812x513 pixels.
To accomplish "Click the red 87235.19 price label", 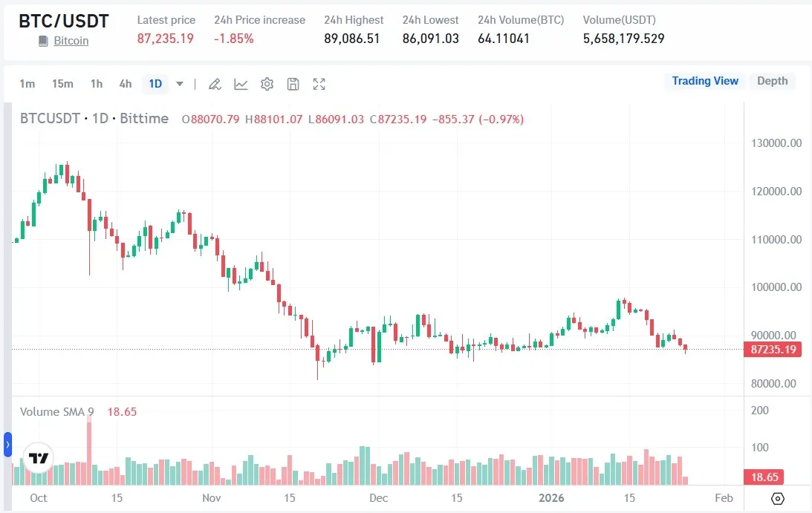I will tap(773, 349).
